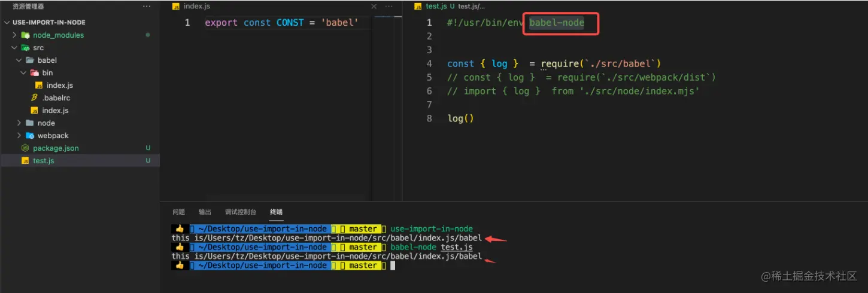
Task: Click the JS icon beside test.js in explorer
Action: tap(25, 161)
